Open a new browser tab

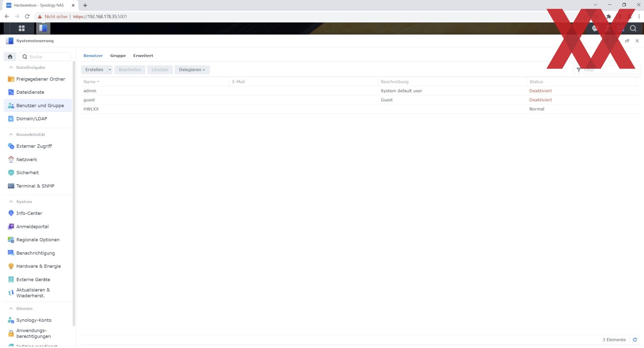tap(85, 5)
